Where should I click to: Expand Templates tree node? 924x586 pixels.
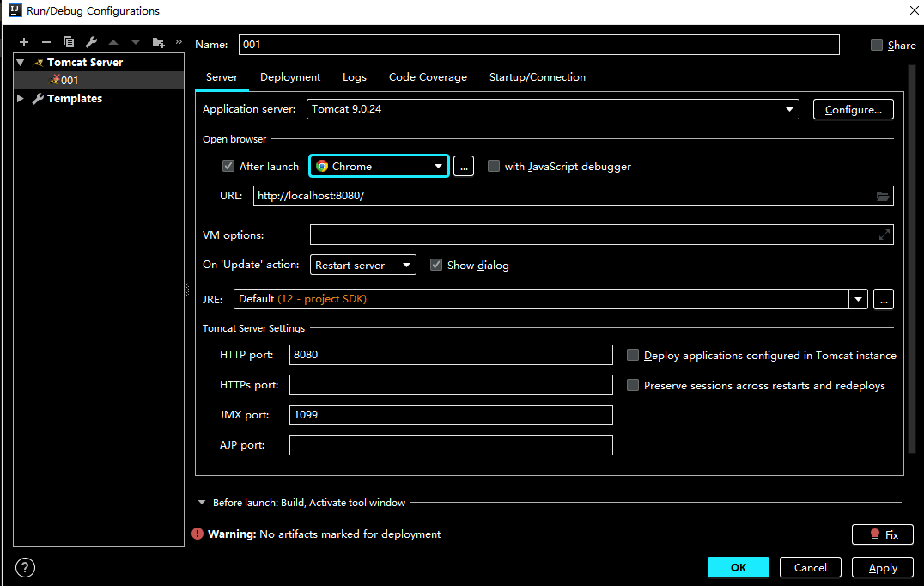click(x=21, y=99)
